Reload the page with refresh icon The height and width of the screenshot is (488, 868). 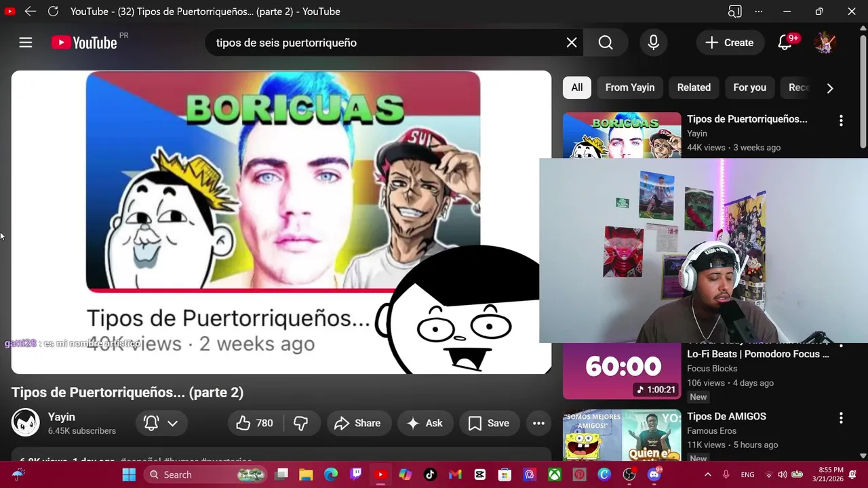tap(53, 12)
